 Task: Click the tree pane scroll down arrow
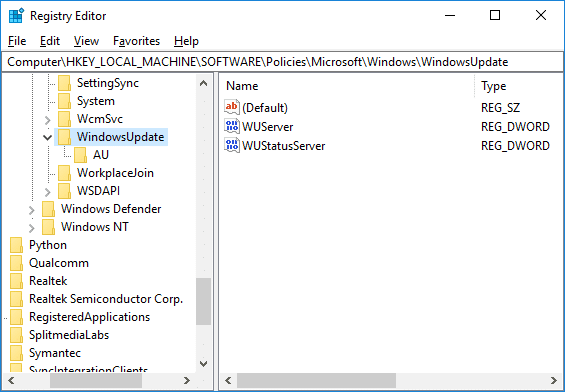pyautogui.click(x=204, y=364)
